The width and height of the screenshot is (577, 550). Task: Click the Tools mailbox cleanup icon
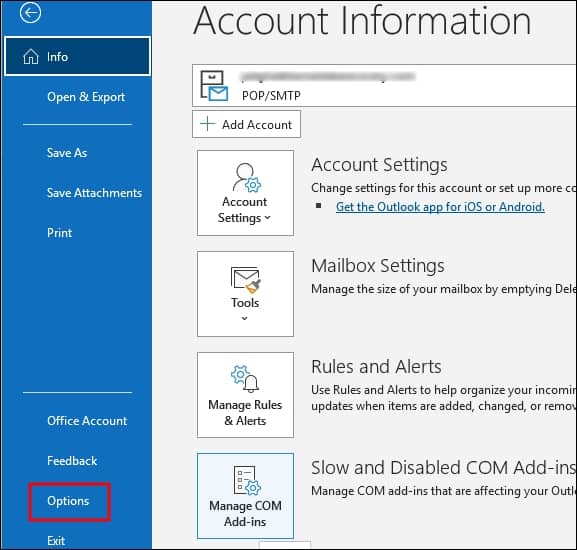[x=245, y=280]
